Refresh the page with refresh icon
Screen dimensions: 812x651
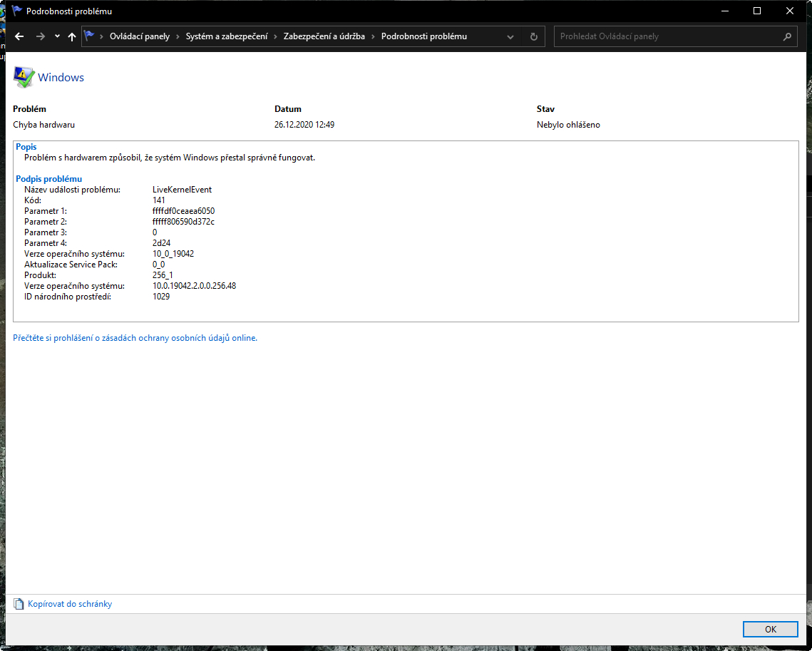pos(533,37)
